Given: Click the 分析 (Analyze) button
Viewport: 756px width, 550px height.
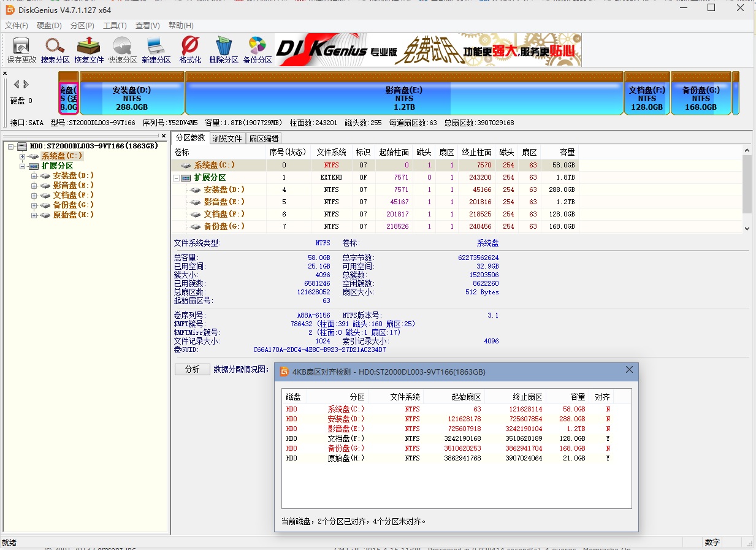Looking at the screenshot, I should point(192,369).
